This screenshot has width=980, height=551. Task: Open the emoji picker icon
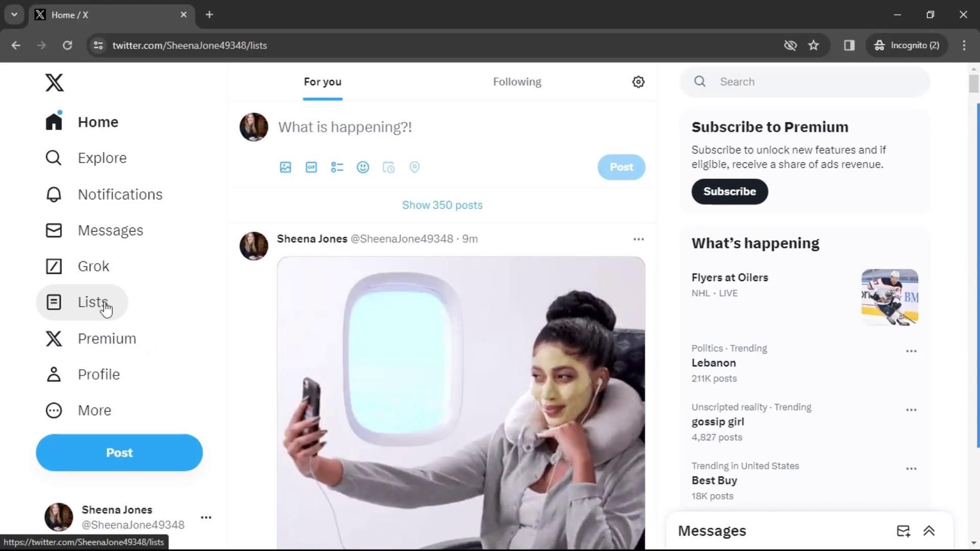point(363,167)
